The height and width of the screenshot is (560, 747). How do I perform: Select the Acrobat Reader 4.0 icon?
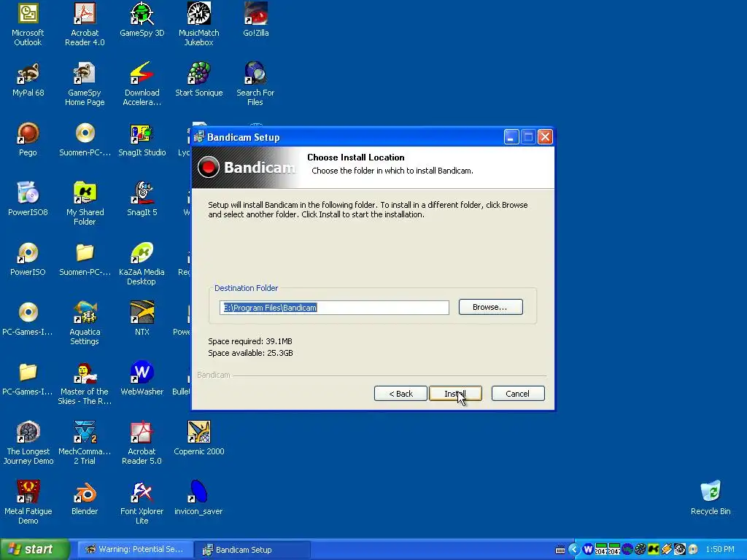click(x=85, y=24)
